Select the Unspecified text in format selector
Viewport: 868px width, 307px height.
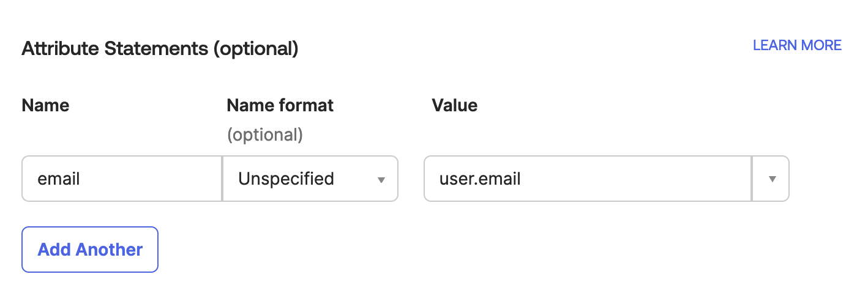286,179
